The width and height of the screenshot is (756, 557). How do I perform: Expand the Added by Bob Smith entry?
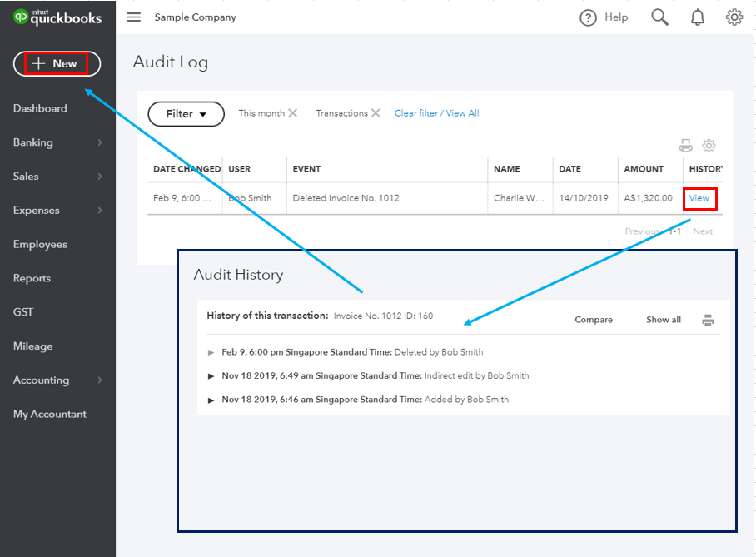pyautogui.click(x=211, y=400)
